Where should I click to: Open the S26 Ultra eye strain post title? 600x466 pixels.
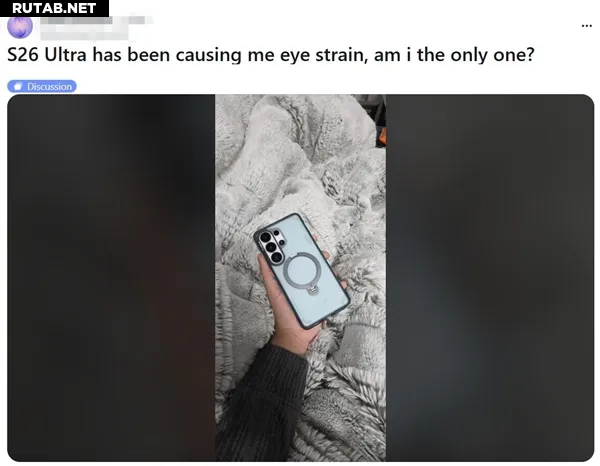[271, 55]
